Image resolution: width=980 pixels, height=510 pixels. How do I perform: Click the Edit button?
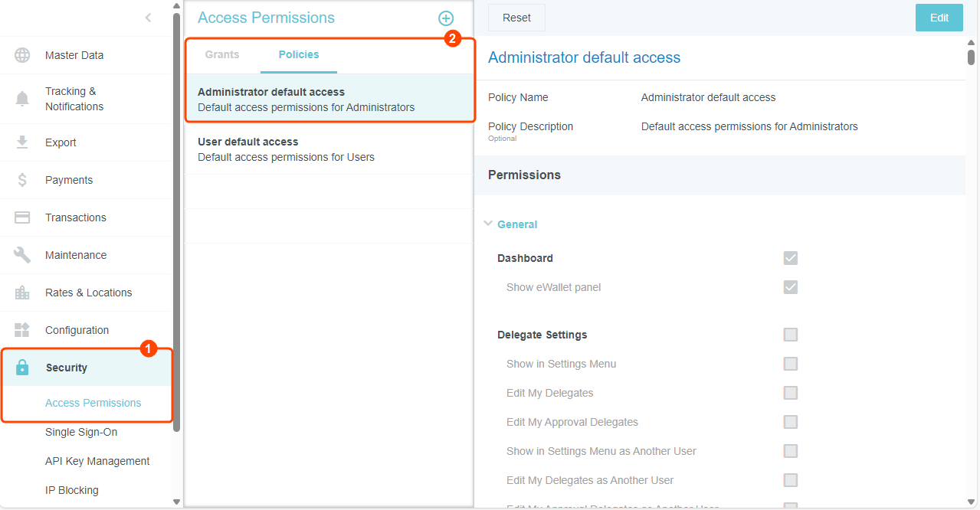[939, 17]
